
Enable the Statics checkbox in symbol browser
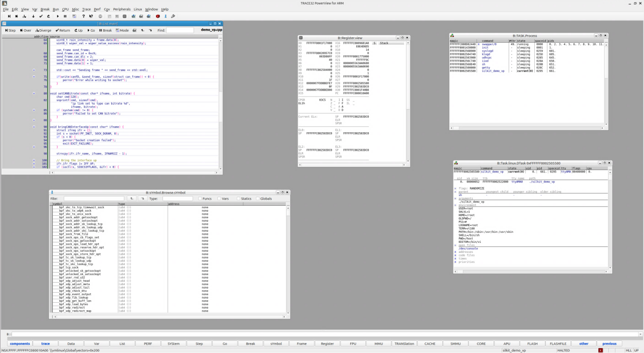point(239,199)
